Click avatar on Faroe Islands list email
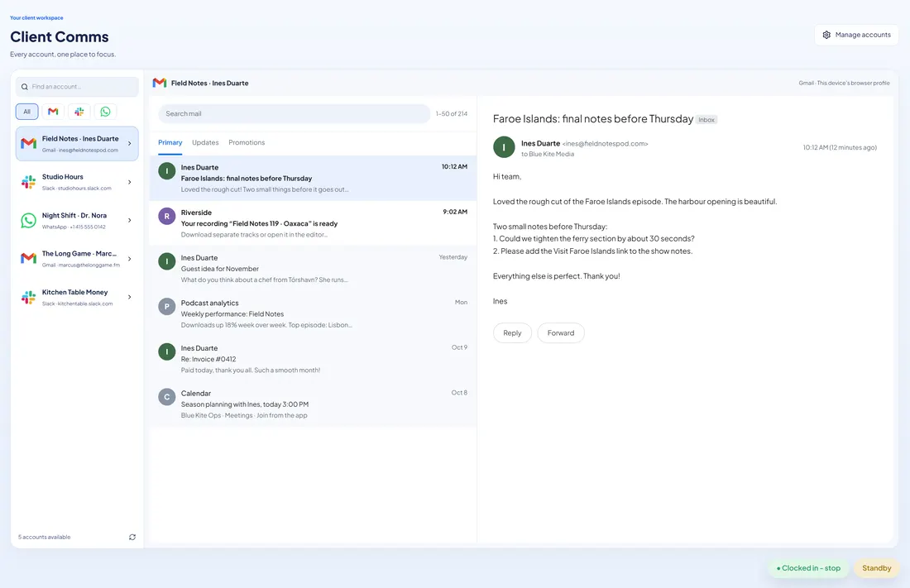The height and width of the screenshot is (588, 910). tap(166, 170)
